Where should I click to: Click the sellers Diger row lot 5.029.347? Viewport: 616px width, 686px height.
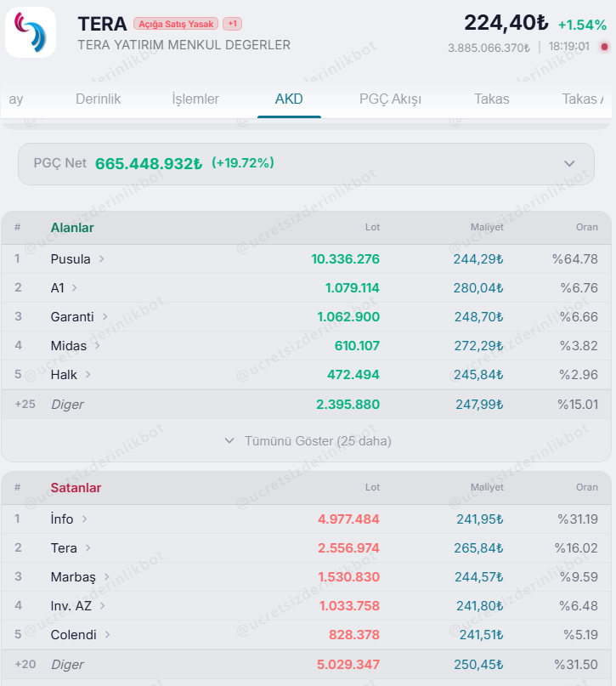pos(348,664)
